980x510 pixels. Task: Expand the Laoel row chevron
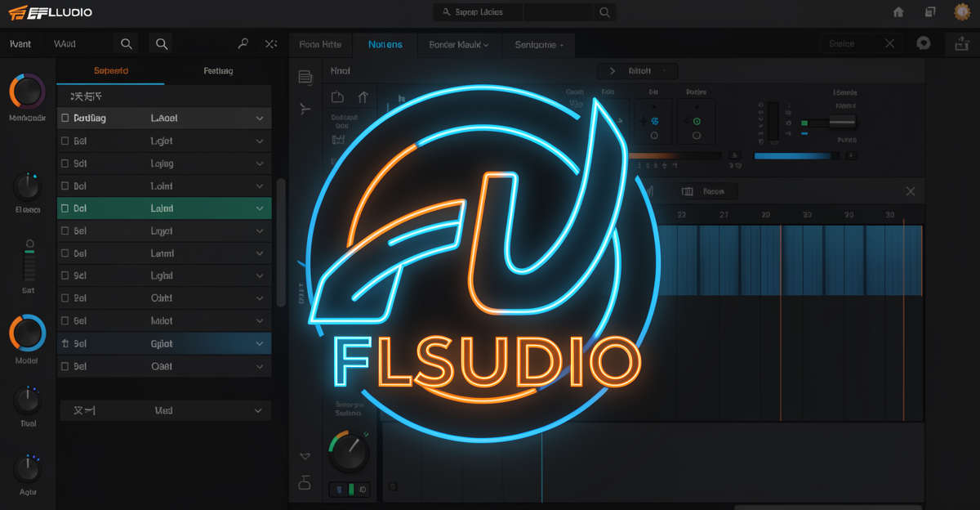(260, 119)
